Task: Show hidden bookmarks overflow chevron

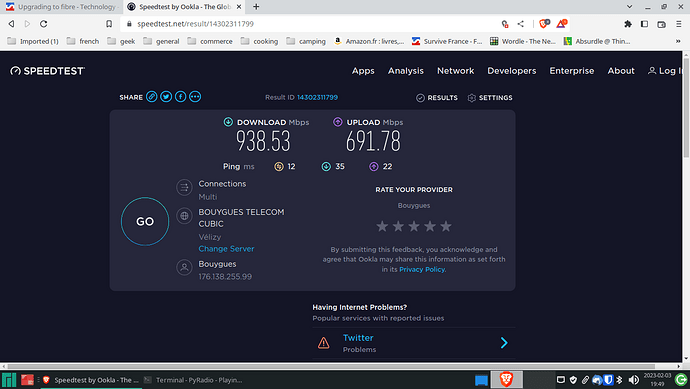Action: [678, 41]
